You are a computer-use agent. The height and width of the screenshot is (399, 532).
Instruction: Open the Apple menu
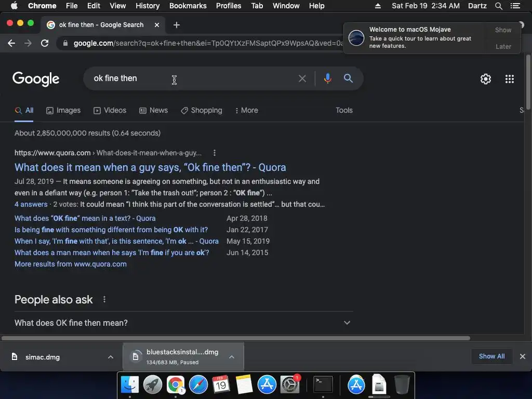click(x=14, y=6)
